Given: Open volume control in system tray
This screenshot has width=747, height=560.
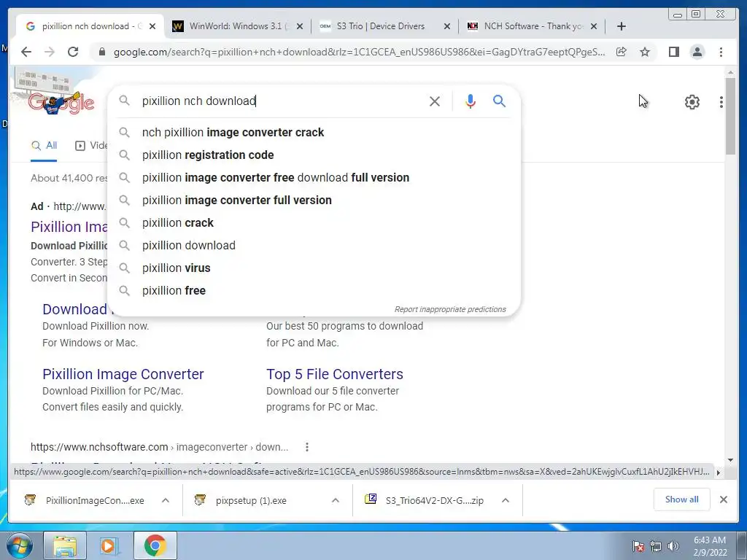Looking at the screenshot, I should coord(673,546).
